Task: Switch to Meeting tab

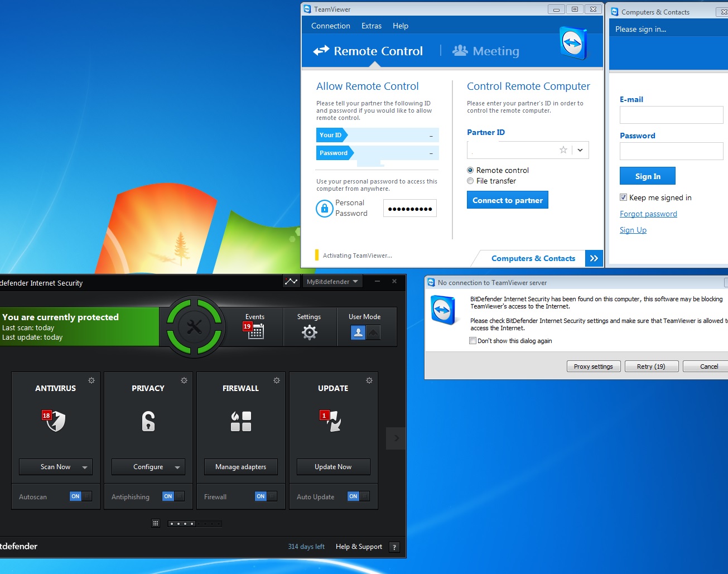Action: click(x=486, y=51)
